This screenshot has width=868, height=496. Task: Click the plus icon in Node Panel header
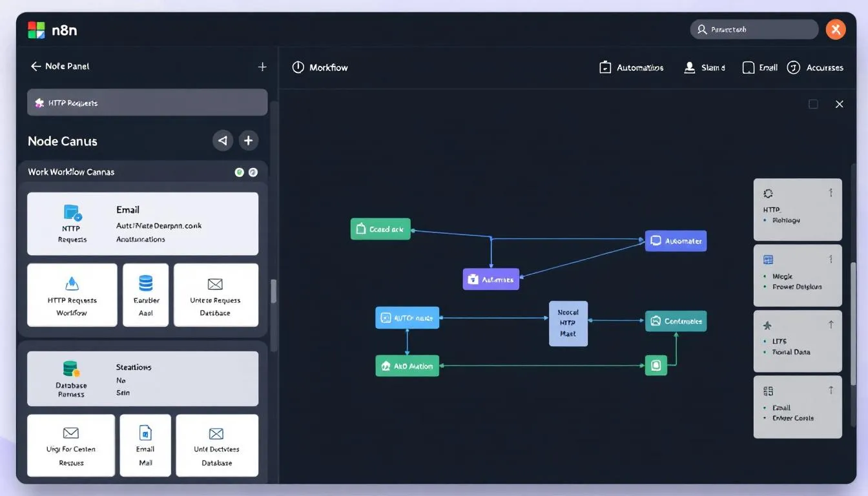click(x=262, y=67)
